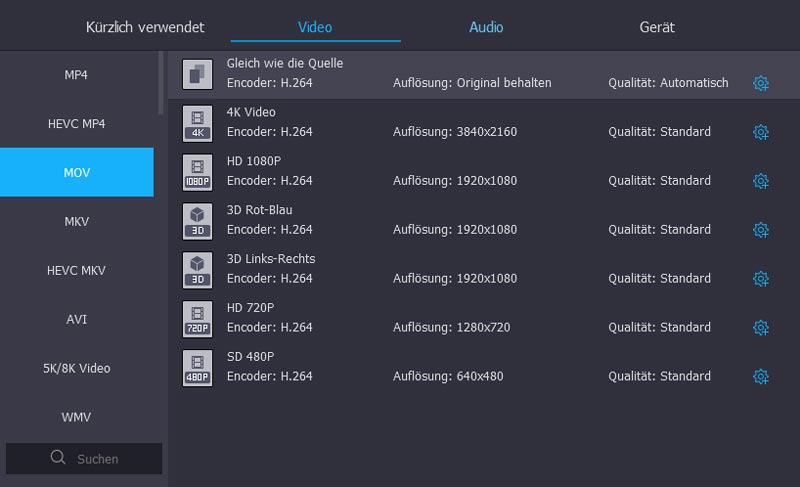800x487 pixels.
Task: Choose HEVC MKV format from the list
Action: coord(77,271)
